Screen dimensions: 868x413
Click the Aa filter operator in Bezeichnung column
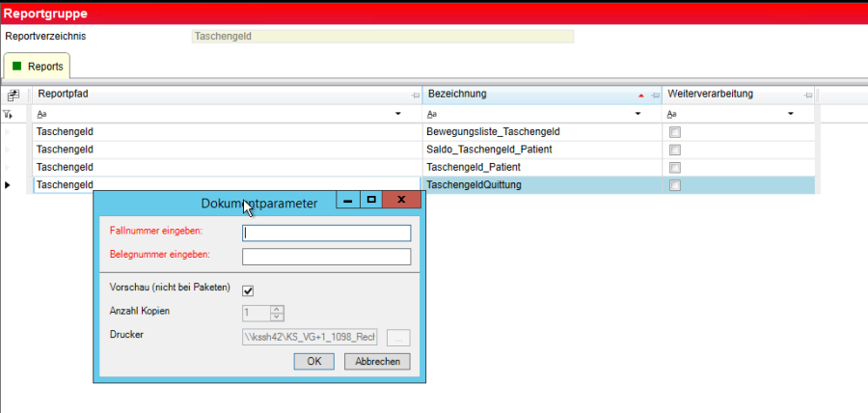point(432,114)
